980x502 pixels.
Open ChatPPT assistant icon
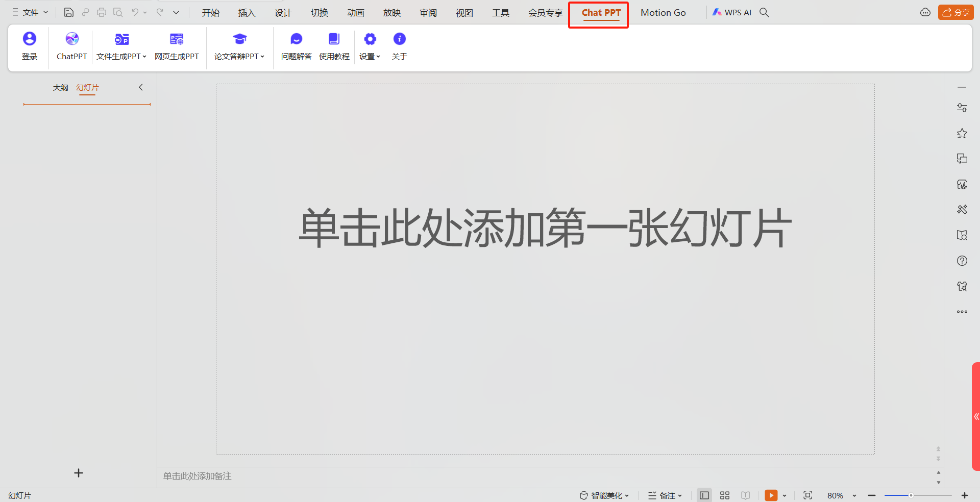tap(72, 39)
